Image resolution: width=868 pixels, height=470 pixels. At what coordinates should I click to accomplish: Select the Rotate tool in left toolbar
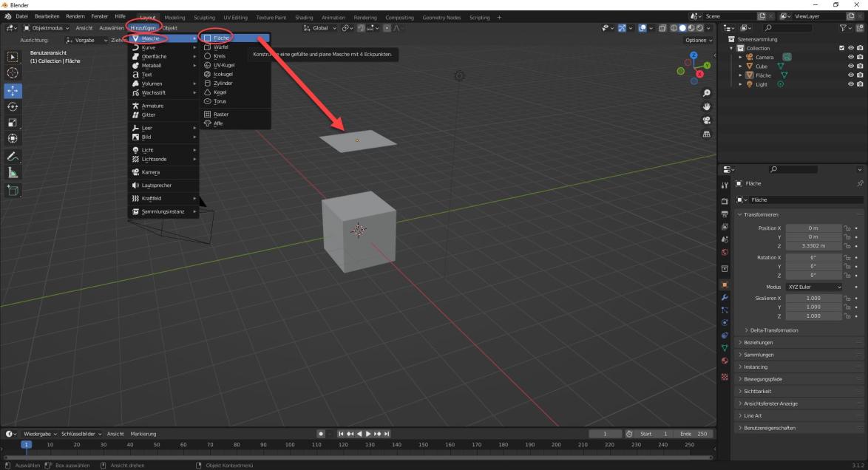coord(13,106)
